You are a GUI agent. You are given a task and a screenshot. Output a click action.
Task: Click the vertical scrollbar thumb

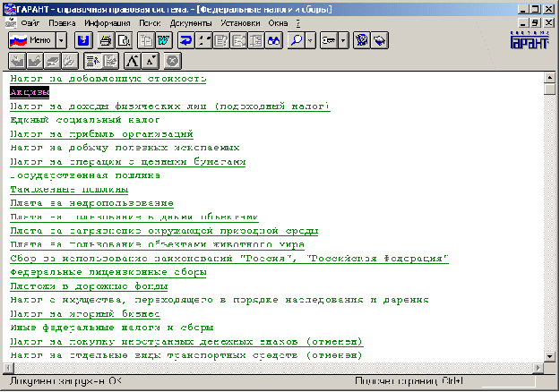point(549,89)
